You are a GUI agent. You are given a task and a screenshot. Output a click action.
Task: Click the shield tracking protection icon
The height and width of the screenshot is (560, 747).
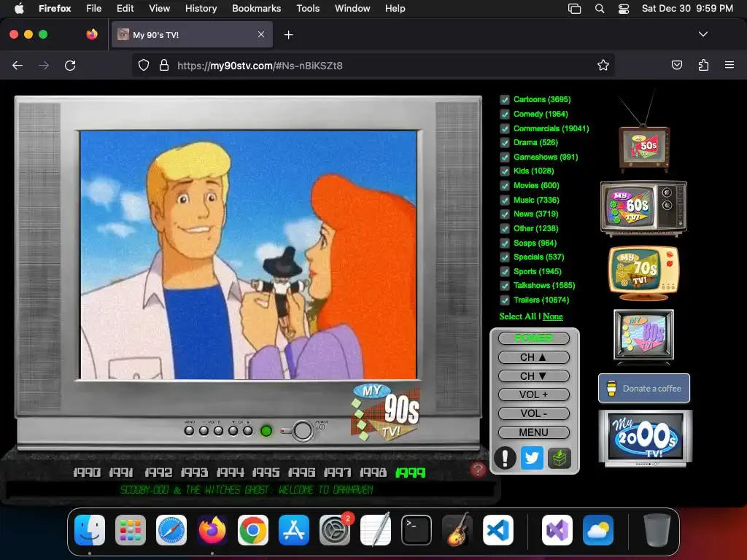coord(144,65)
